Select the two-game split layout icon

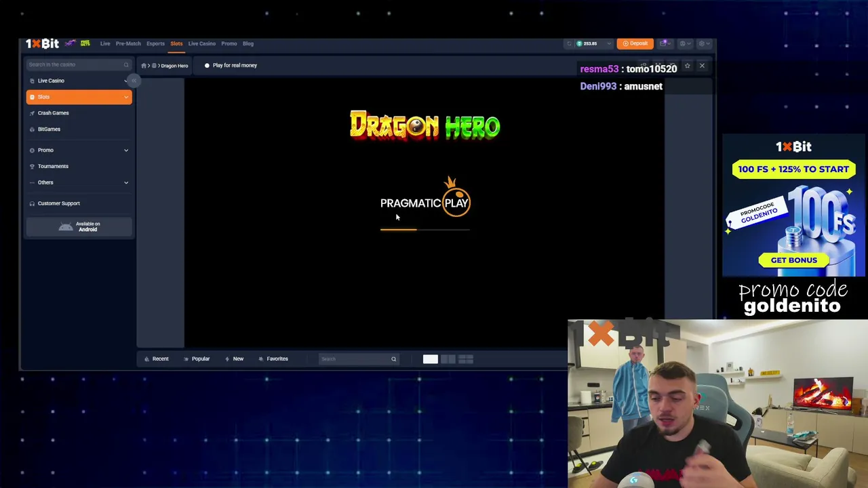[448, 359]
